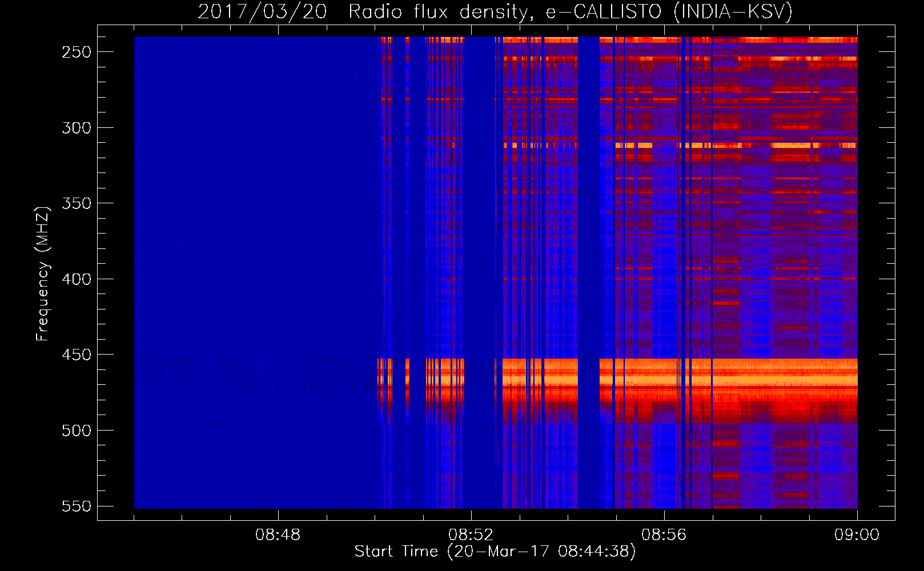
Task: Click the 08:52 time tick label
Action: [471, 535]
